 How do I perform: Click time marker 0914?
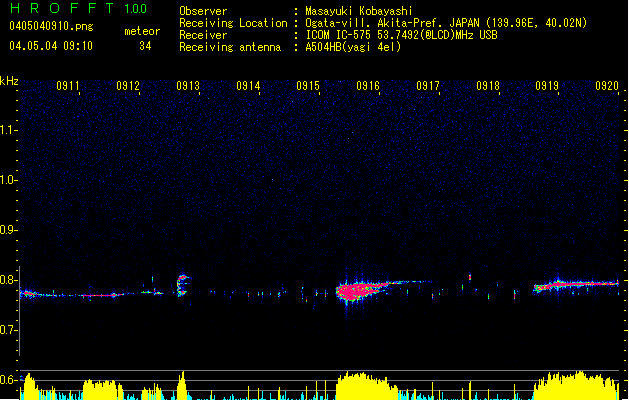[x=248, y=86]
